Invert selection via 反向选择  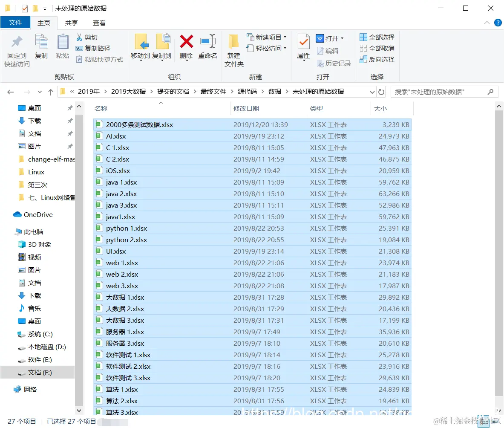377,59
